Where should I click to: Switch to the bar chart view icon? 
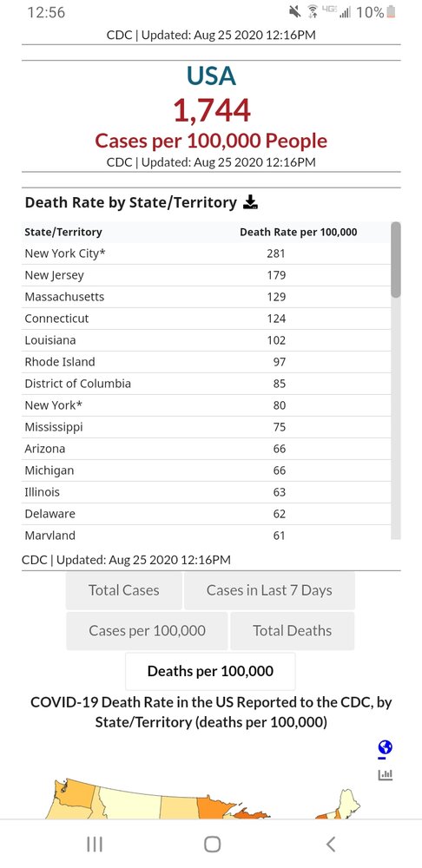pyautogui.click(x=385, y=774)
